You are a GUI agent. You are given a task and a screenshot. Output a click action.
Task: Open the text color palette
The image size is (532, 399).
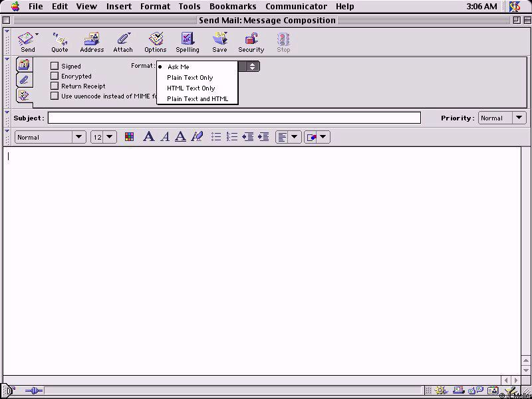click(129, 137)
